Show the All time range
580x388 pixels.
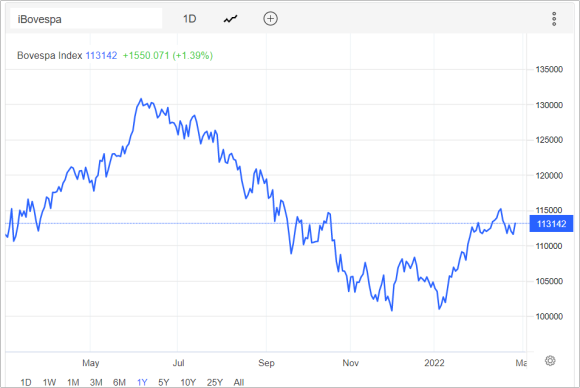click(239, 382)
